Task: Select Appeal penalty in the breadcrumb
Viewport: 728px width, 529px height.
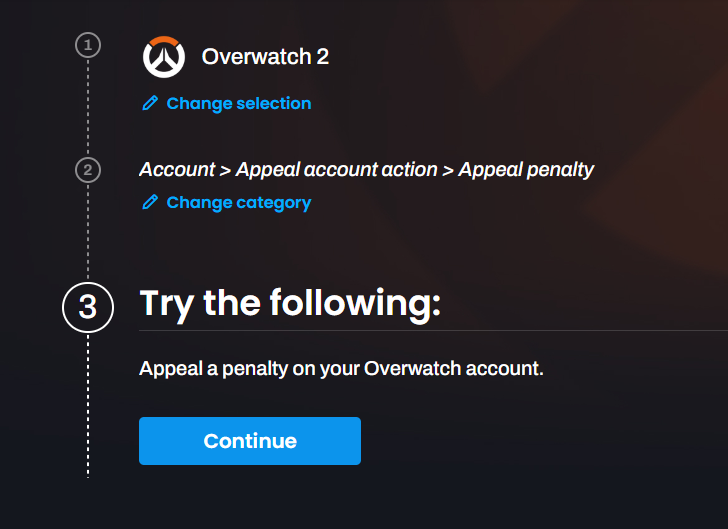Action: coord(526,170)
